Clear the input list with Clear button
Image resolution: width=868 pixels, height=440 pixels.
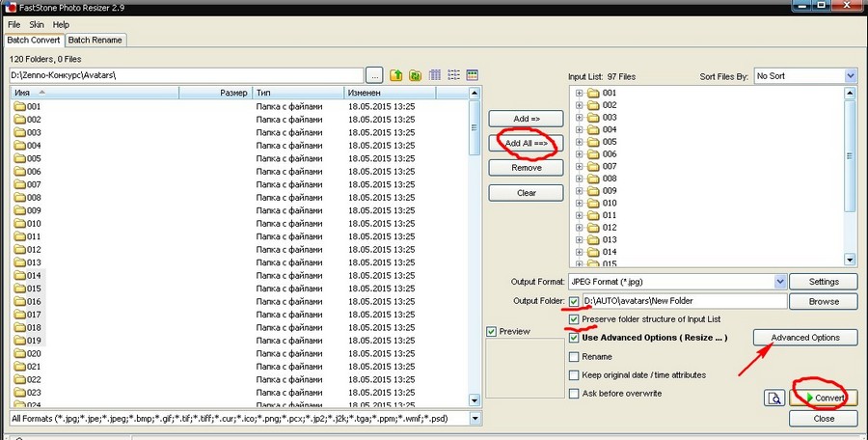coord(526,193)
